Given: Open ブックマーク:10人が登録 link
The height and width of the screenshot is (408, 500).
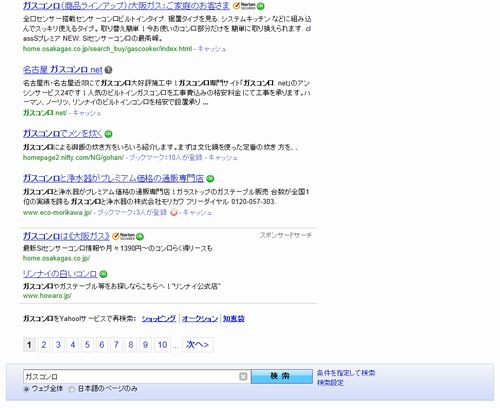Looking at the screenshot, I should [166, 157].
